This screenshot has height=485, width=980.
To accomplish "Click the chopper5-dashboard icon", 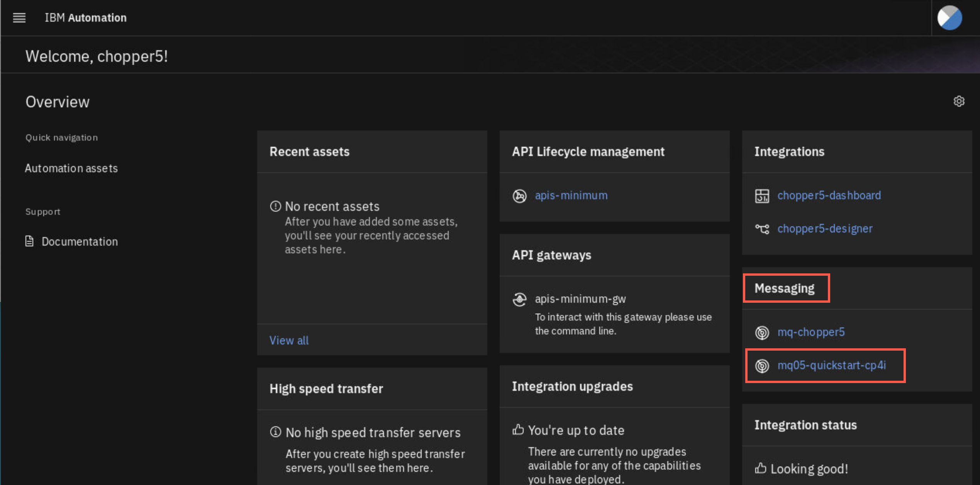I will tap(762, 196).
